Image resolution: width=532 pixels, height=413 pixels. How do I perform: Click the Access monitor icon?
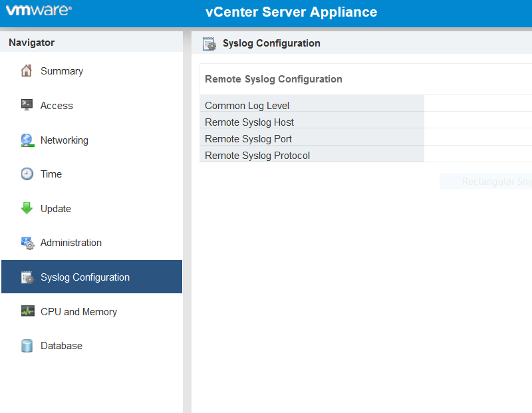click(27, 105)
